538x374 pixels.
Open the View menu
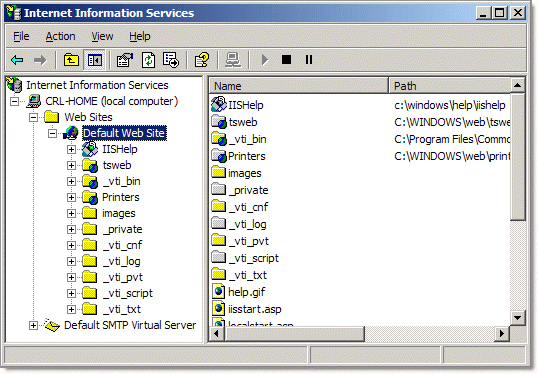tap(102, 36)
